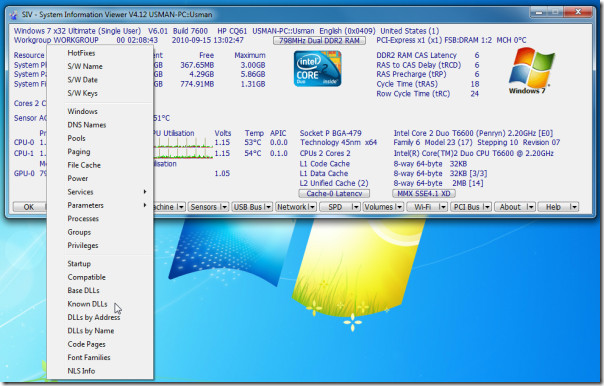Choose Font Families from the menu

[x=100, y=357]
